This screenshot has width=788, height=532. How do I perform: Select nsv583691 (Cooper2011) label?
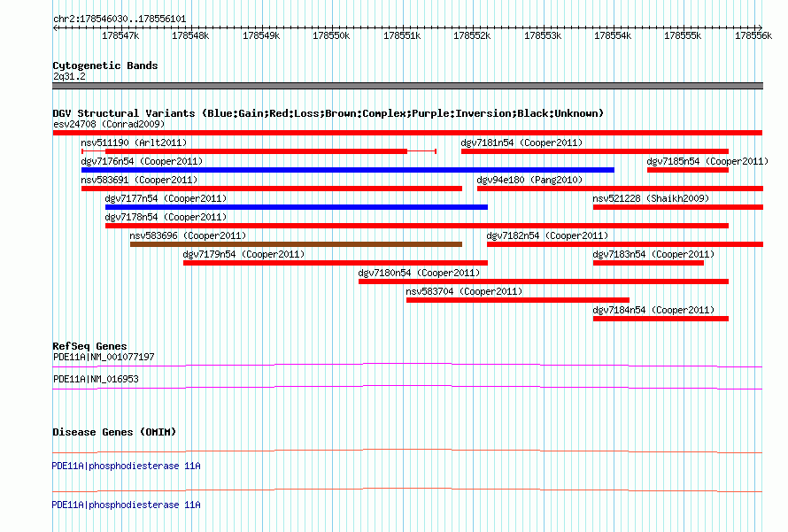[139, 180]
